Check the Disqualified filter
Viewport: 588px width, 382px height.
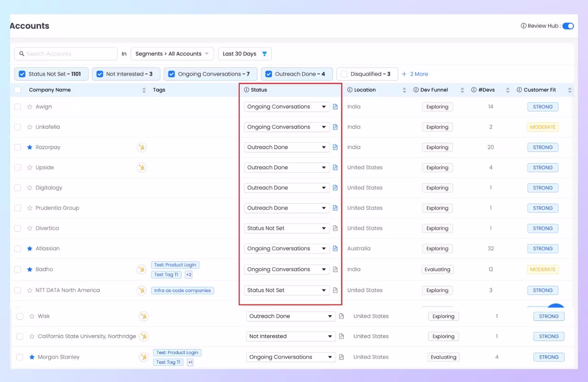tap(344, 74)
